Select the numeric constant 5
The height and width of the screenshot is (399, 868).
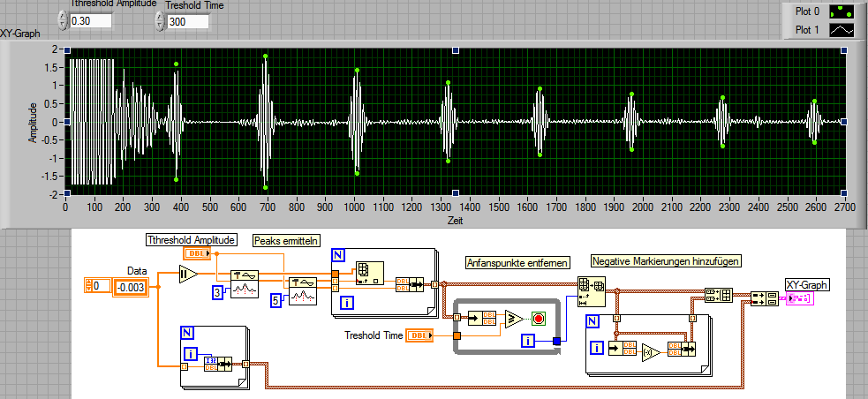[x=276, y=300]
